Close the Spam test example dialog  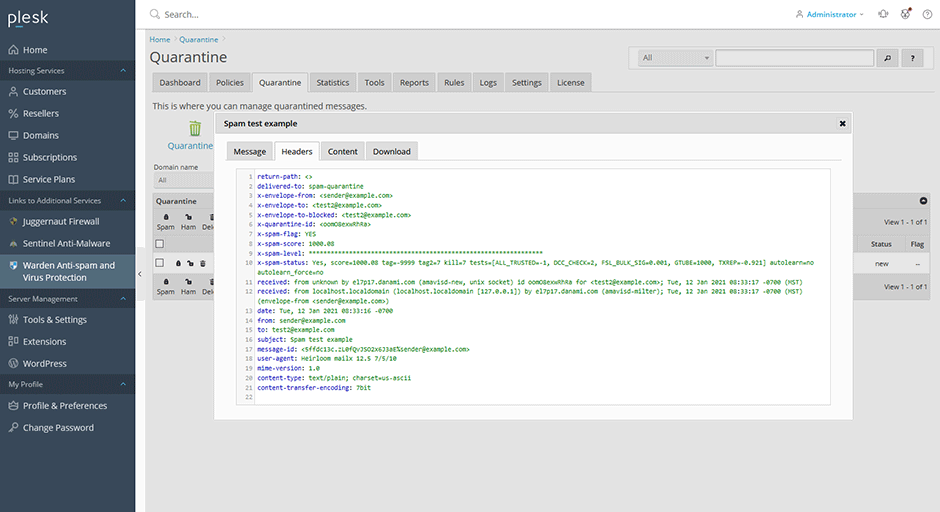[x=842, y=124]
